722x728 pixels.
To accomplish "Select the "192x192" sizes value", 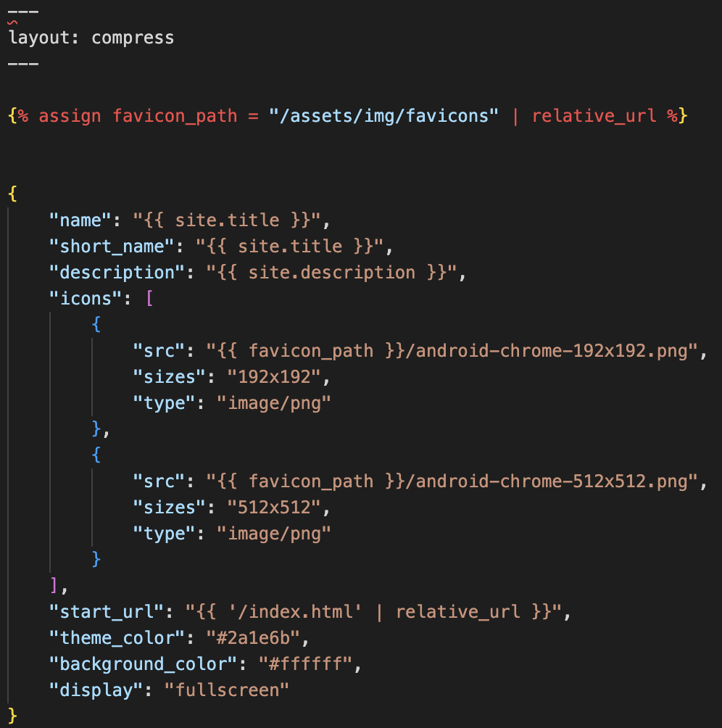I will click(273, 377).
